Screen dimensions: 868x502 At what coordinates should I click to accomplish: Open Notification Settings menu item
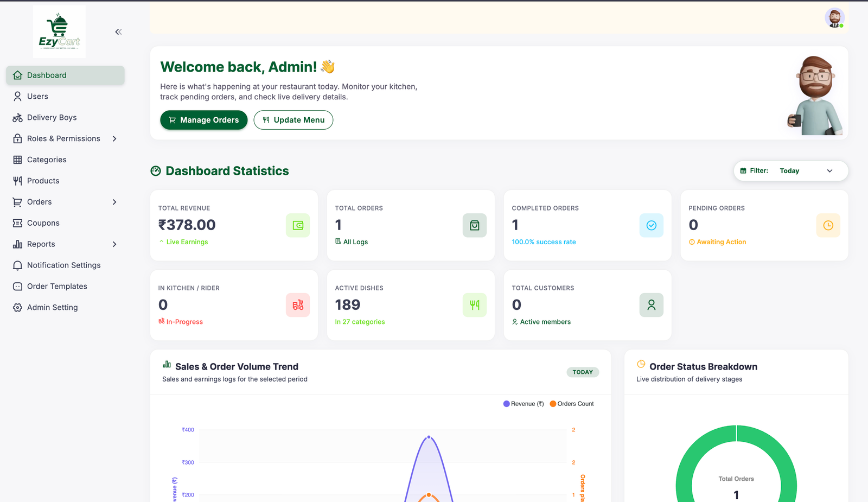point(66,265)
